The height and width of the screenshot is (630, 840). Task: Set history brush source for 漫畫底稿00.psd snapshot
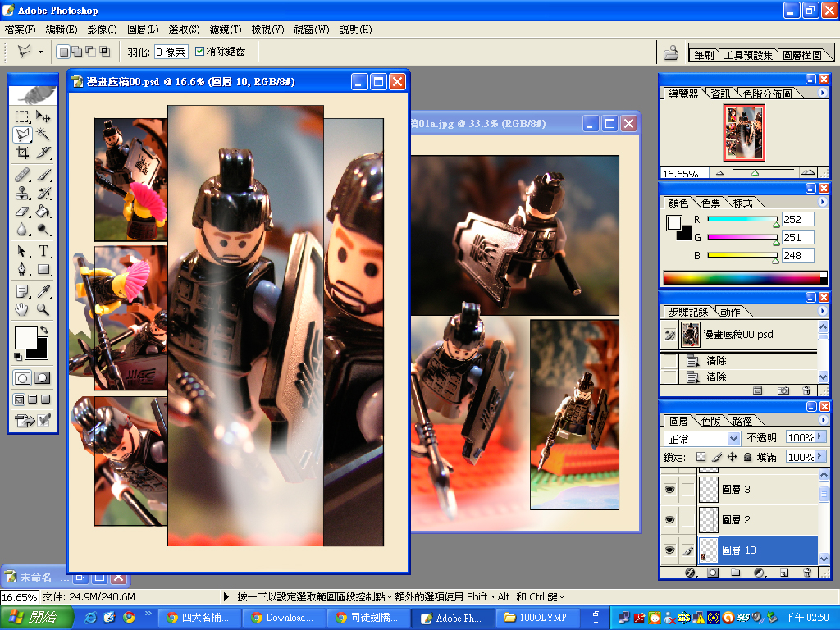[669, 335]
